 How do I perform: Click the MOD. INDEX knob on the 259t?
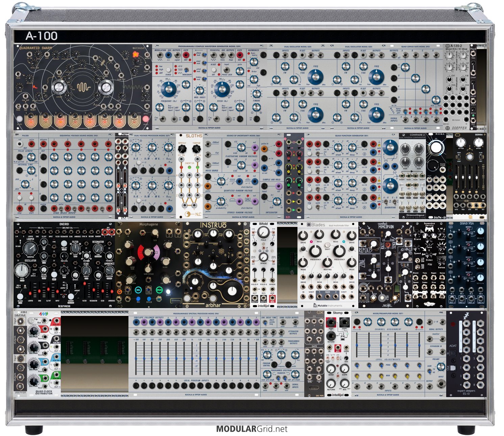pos(200,90)
